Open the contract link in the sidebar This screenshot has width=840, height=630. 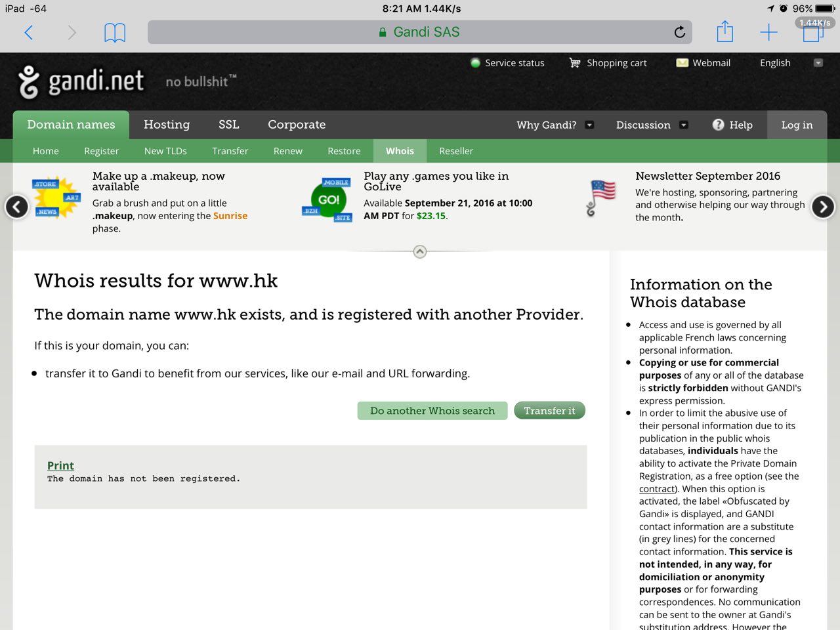click(x=657, y=489)
